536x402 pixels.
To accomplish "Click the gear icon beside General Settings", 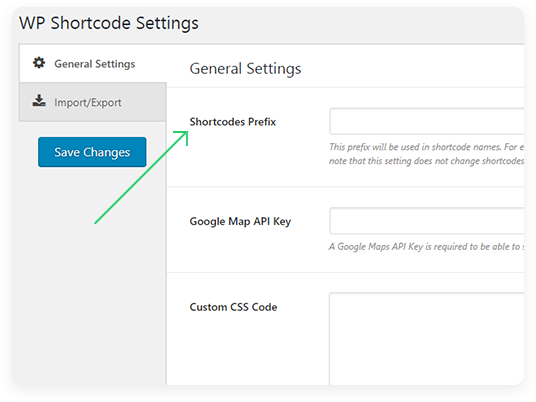I will click(39, 63).
